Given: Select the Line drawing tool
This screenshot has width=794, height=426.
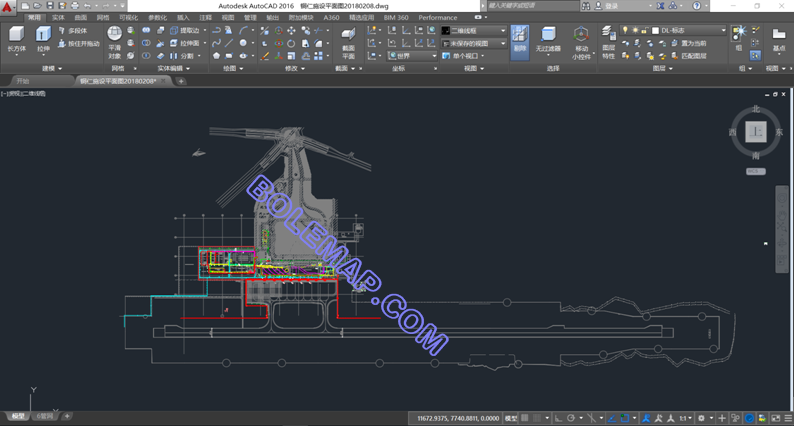Looking at the screenshot, I should pyautogui.click(x=229, y=43).
